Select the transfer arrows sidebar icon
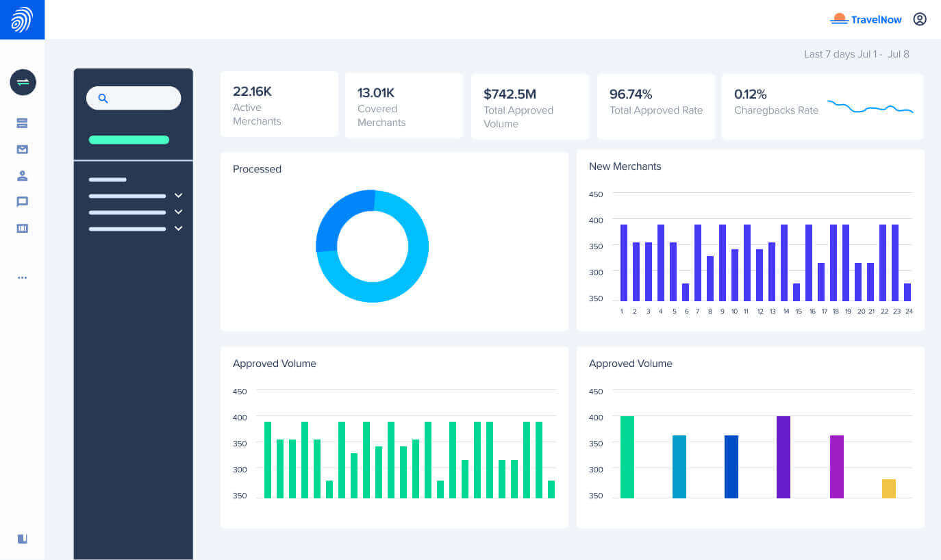941x560 pixels. [x=23, y=82]
